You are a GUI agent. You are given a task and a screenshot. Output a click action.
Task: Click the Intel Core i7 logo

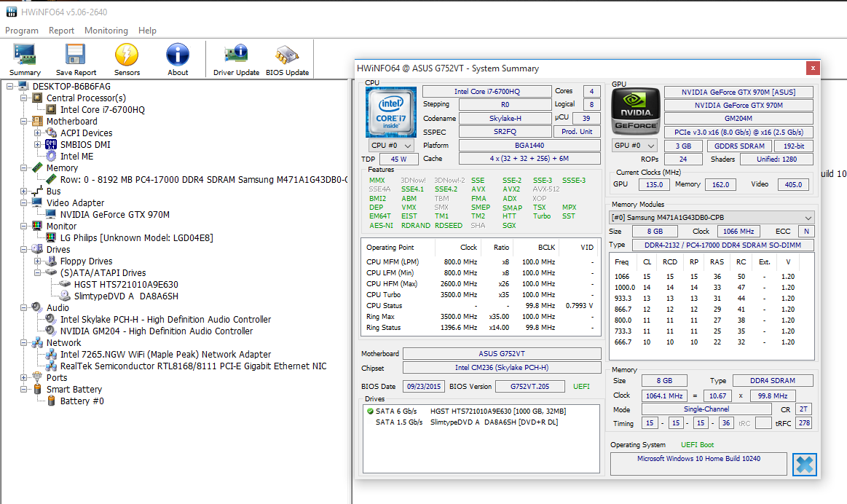tap(391, 112)
